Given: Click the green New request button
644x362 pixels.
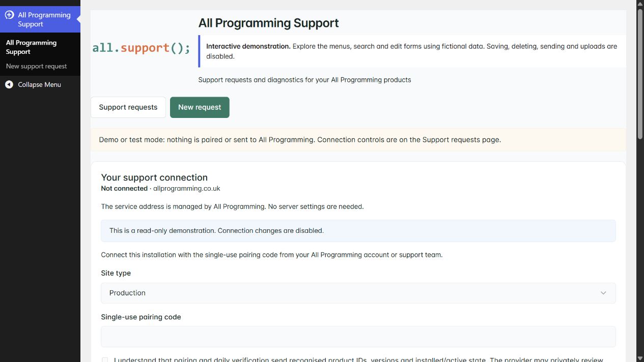Looking at the screenshot, I should (x=200, y=107).
